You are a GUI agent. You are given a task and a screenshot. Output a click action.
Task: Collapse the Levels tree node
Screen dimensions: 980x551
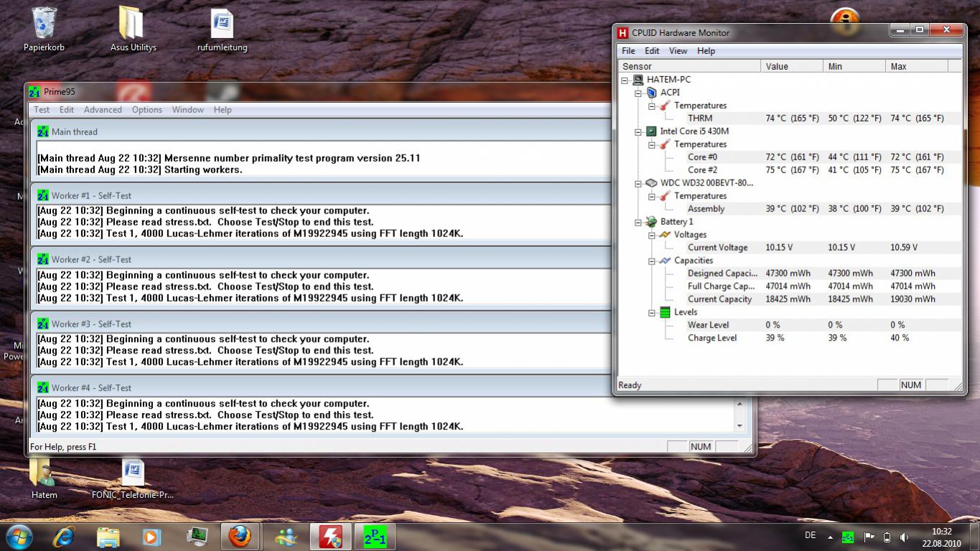click(651, 312)
